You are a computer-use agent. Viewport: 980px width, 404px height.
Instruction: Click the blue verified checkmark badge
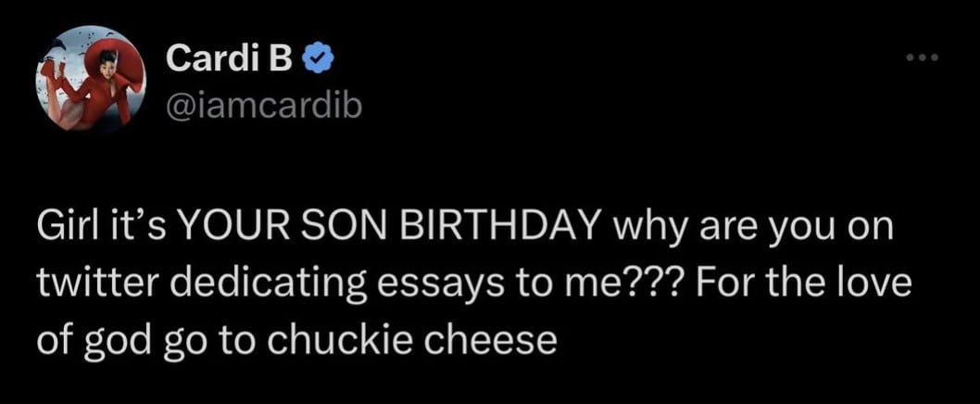(320, 59)
